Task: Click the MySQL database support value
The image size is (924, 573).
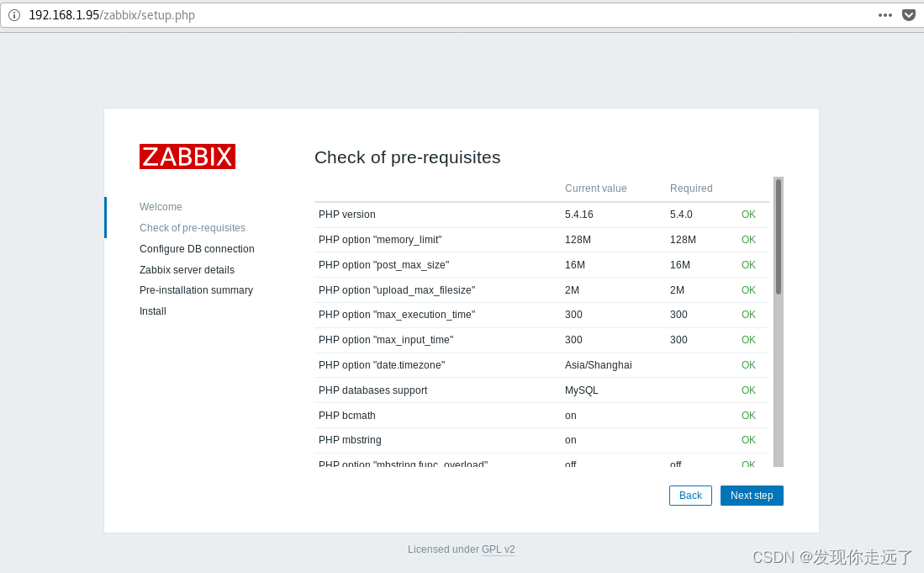Action: click(x=581, y=390)
